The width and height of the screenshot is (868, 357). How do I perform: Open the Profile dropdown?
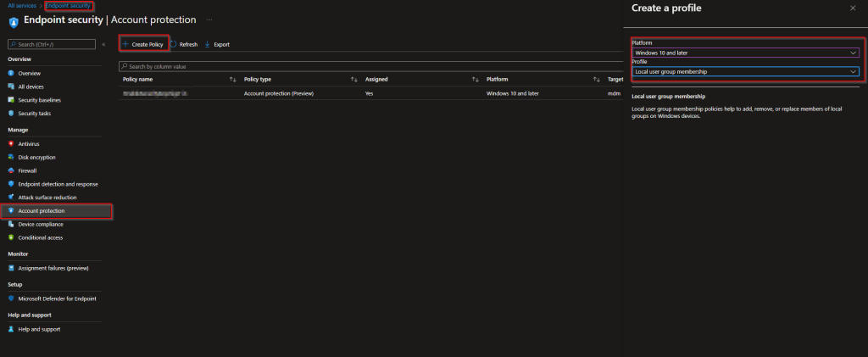pos(745,72)
